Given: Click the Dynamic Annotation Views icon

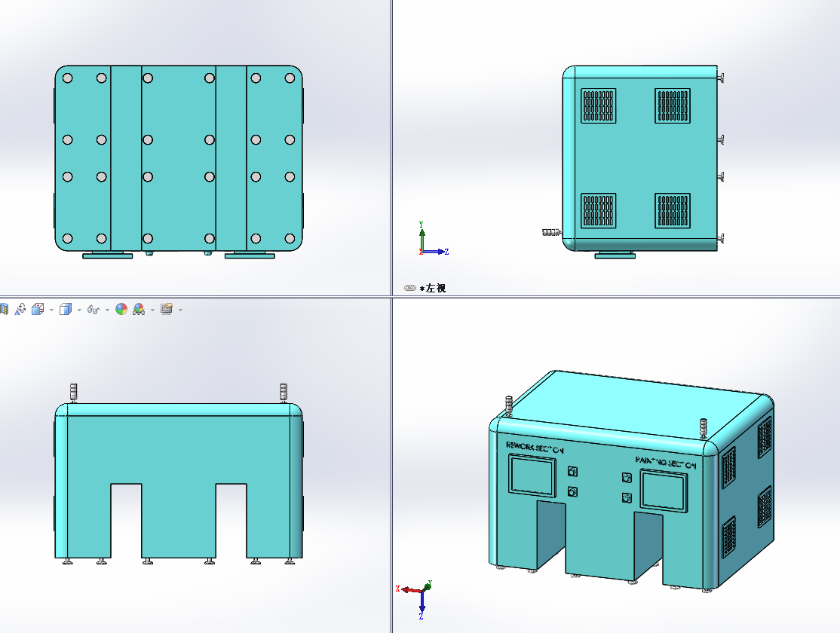Looking at the screenshot, I should pos(20,310).
